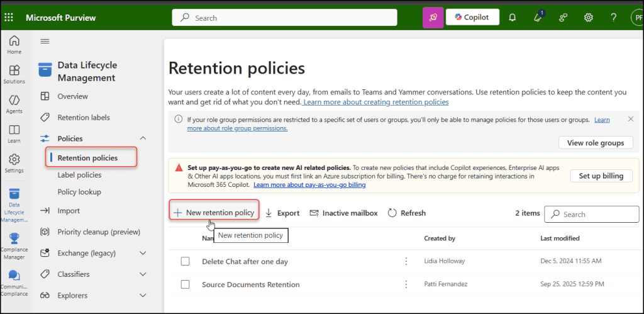Open the Settings gear in the header
This screenshot has height=314, width=644.
click(589, 18)
